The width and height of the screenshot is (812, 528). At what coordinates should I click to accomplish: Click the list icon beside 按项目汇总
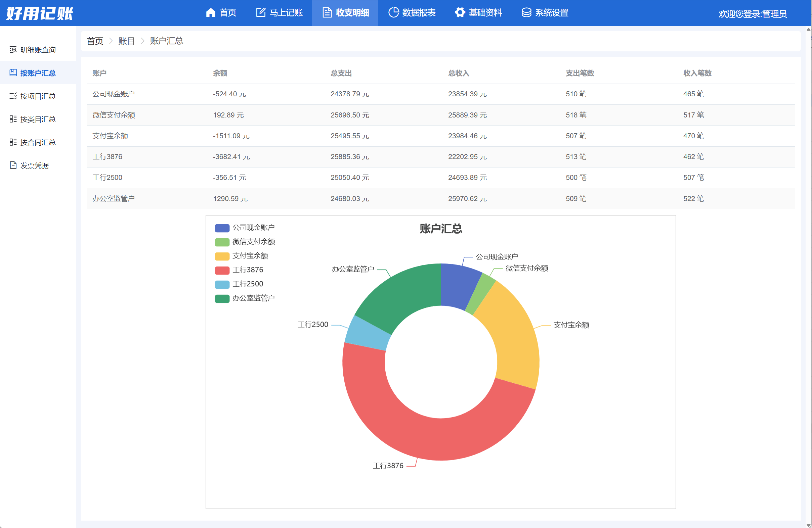click(13, 96)
